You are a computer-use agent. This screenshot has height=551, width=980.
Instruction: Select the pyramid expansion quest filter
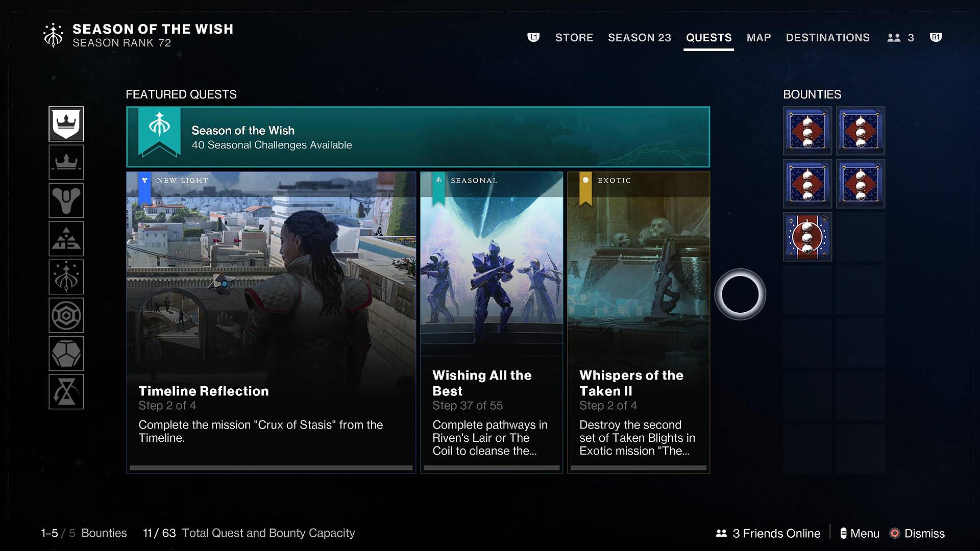pos(66,239)
